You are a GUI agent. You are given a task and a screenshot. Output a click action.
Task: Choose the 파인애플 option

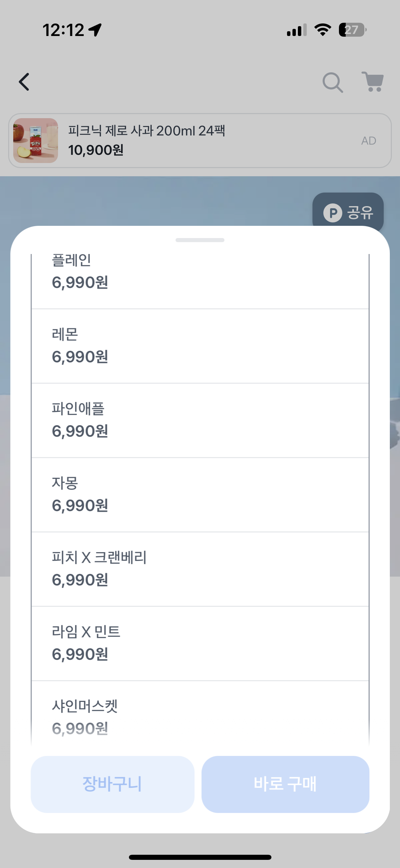click(x=200, y=420)
